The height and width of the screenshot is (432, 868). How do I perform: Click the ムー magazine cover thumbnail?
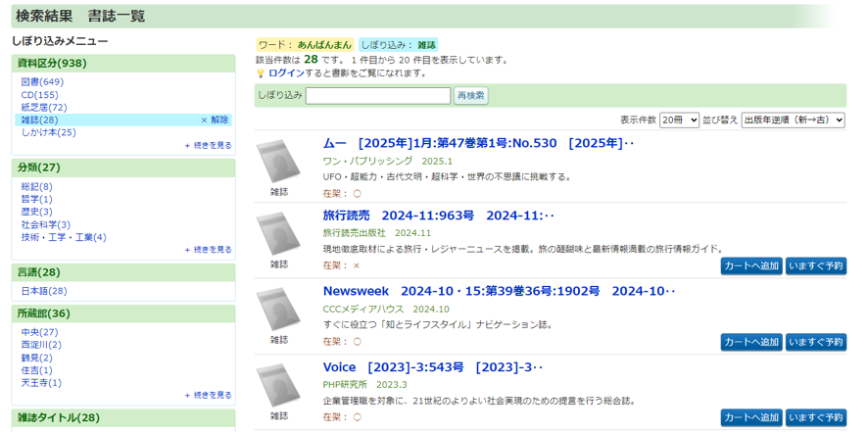tap(279, 163)
